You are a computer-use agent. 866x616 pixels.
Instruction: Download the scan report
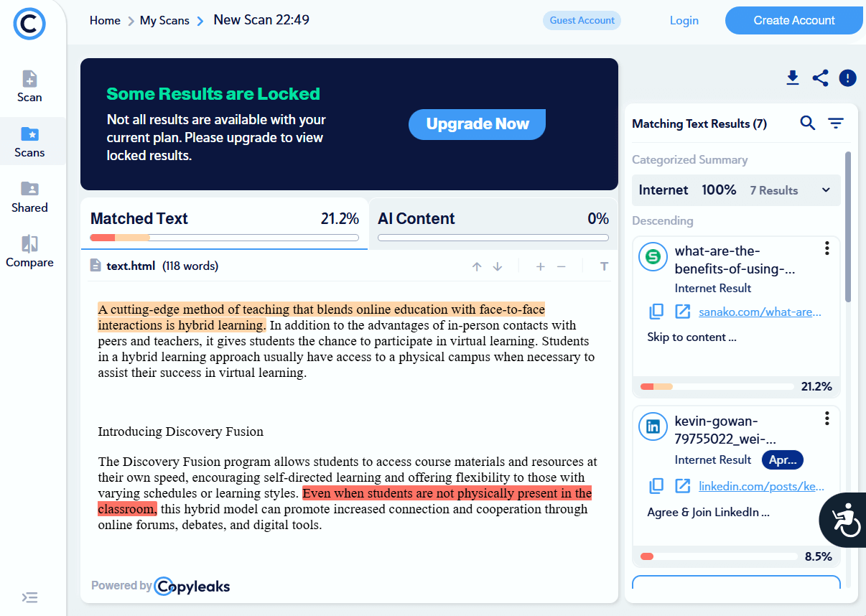pyautogui.click(x=793, y=78)
